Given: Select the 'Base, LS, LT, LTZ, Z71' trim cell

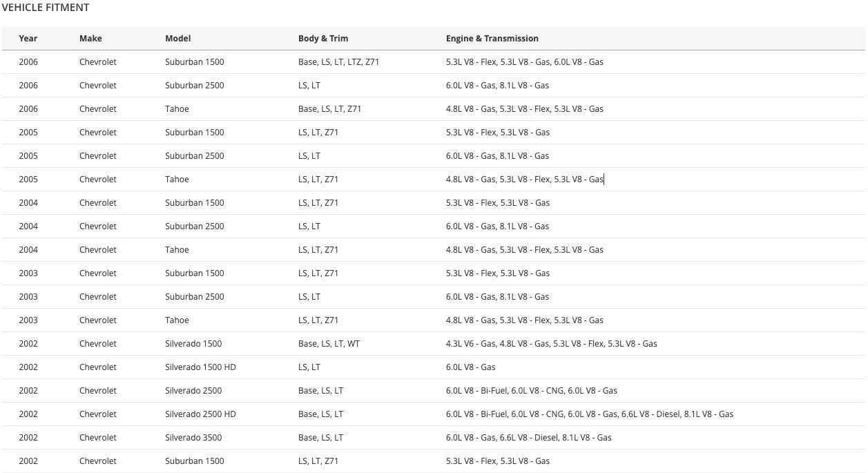Looking at the screenshot, I should tap(338, 62).
